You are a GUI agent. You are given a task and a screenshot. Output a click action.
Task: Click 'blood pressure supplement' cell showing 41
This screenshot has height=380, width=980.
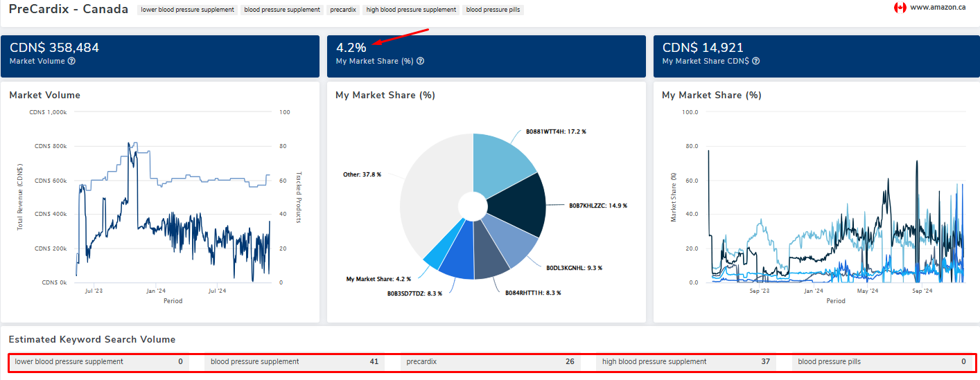tap(295, 361)
